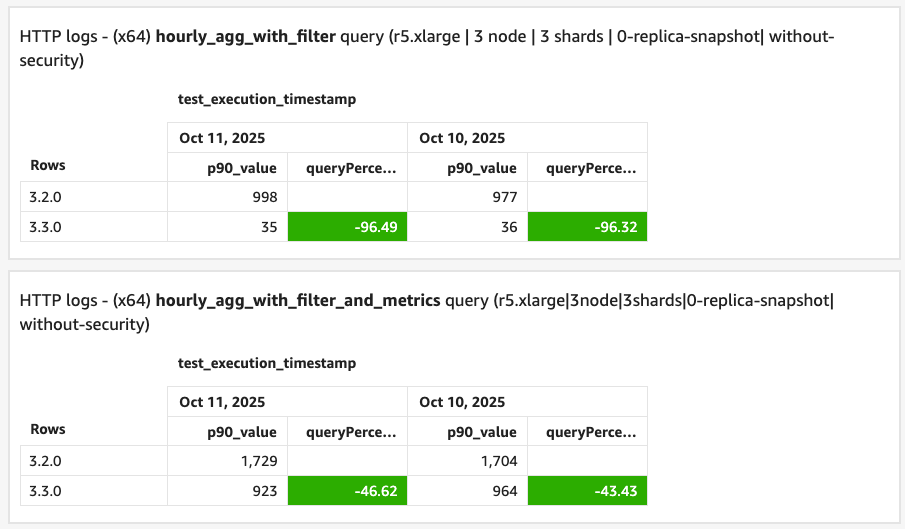Select the cell with value 36

coord(467,227)
